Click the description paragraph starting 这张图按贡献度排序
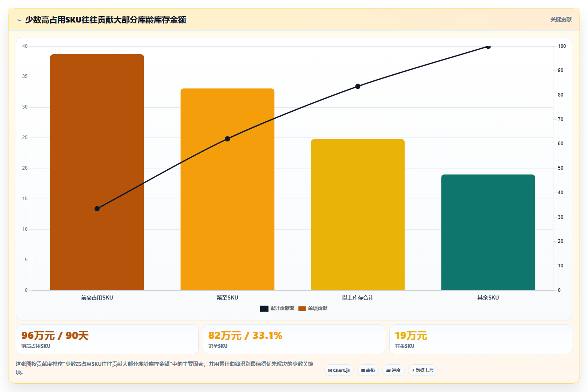This screenshot has height=392, width=588. (164, 368)
